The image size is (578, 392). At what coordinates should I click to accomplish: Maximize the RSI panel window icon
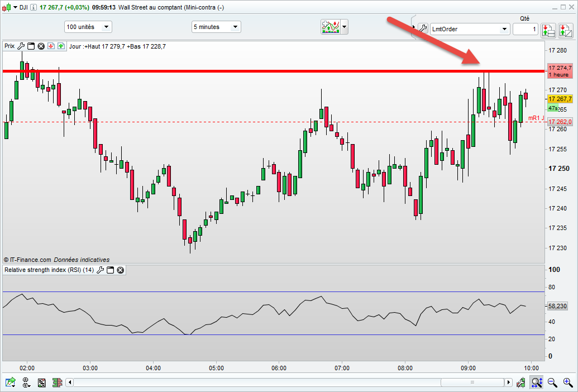pyautogui.click(x=110, y=270)
